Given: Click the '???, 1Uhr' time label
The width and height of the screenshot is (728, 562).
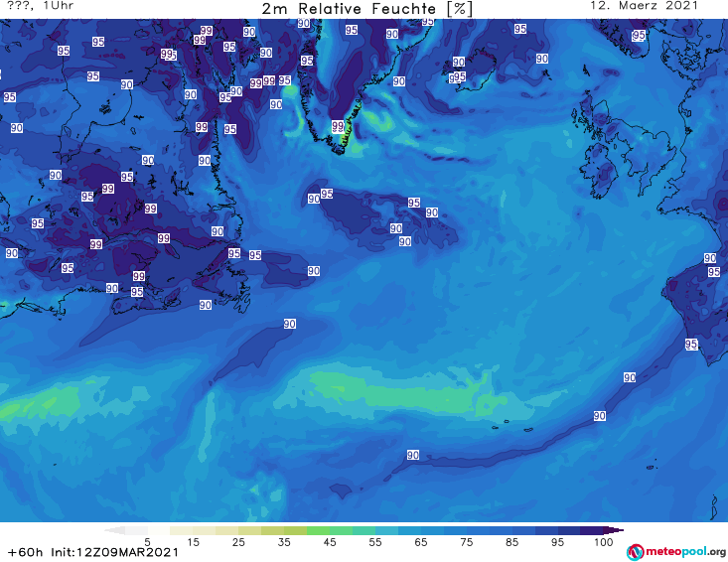Looking at the screenshot, I should tap(41, 6).
